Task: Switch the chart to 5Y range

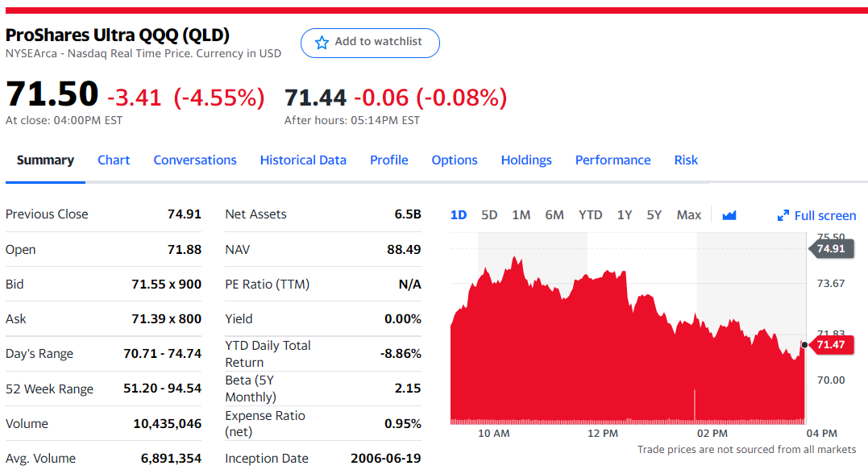Action: point(654,215)
